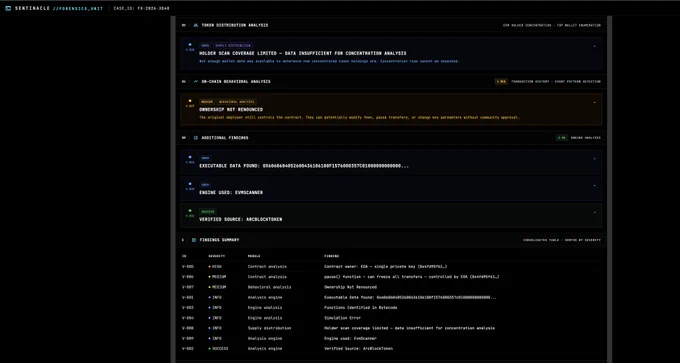Select the Token Distribution Analysis heading
The height and width of the screenshot is (363, 680).
[235, 25]
